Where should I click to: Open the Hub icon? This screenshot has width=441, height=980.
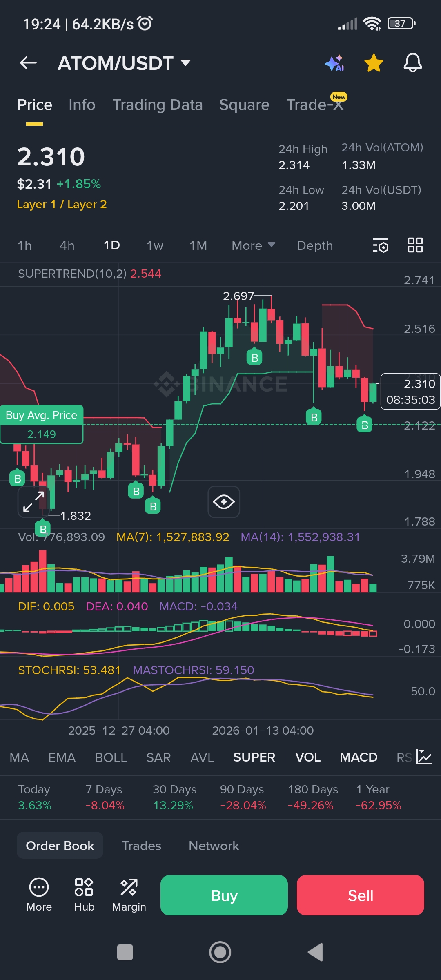[84, 895]
